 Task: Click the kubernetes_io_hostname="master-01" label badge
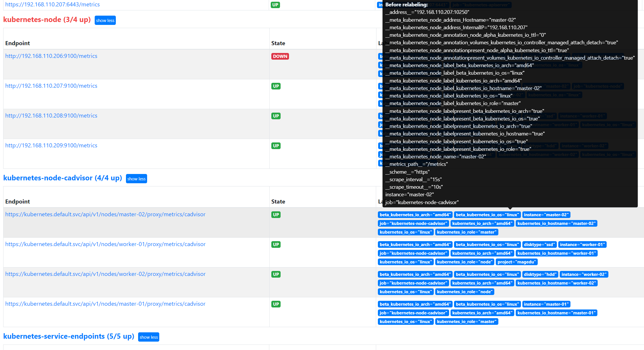(556, 313)
